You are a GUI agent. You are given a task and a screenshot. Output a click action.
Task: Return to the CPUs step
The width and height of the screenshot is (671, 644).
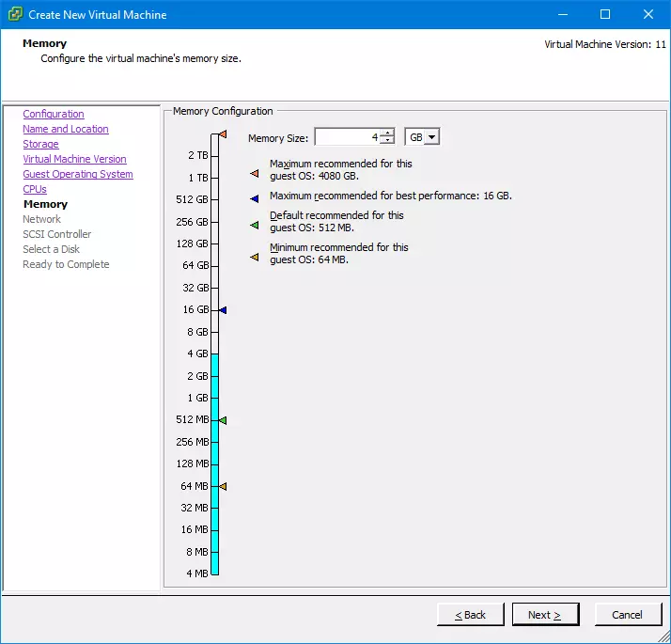(35, 189)
